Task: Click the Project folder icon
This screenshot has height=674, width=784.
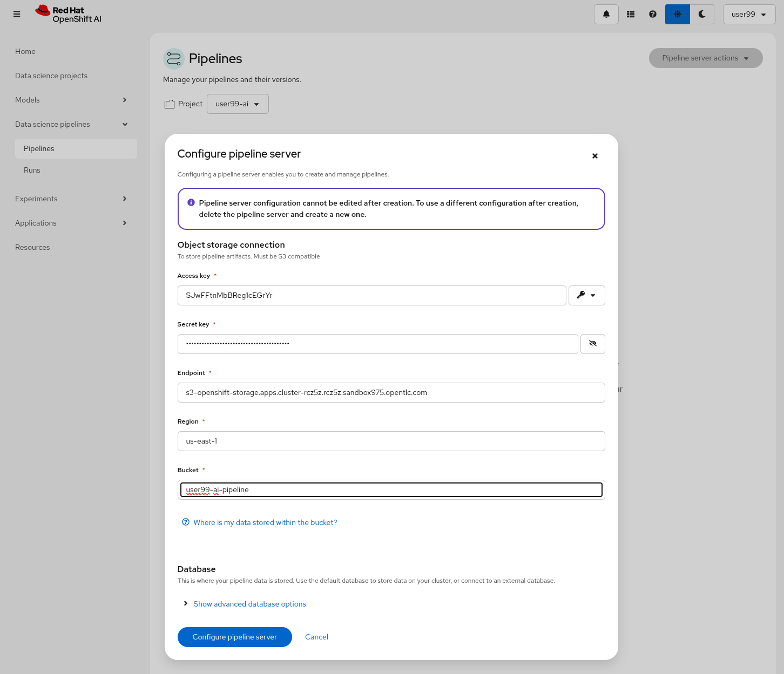Action: pos(170,104)
